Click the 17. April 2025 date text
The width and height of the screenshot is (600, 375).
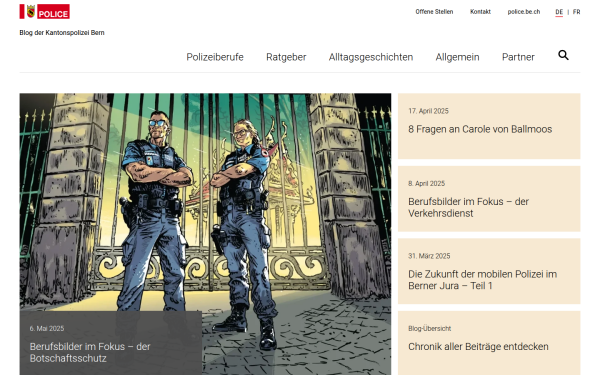pyautogui.click(x=428, y=111)
